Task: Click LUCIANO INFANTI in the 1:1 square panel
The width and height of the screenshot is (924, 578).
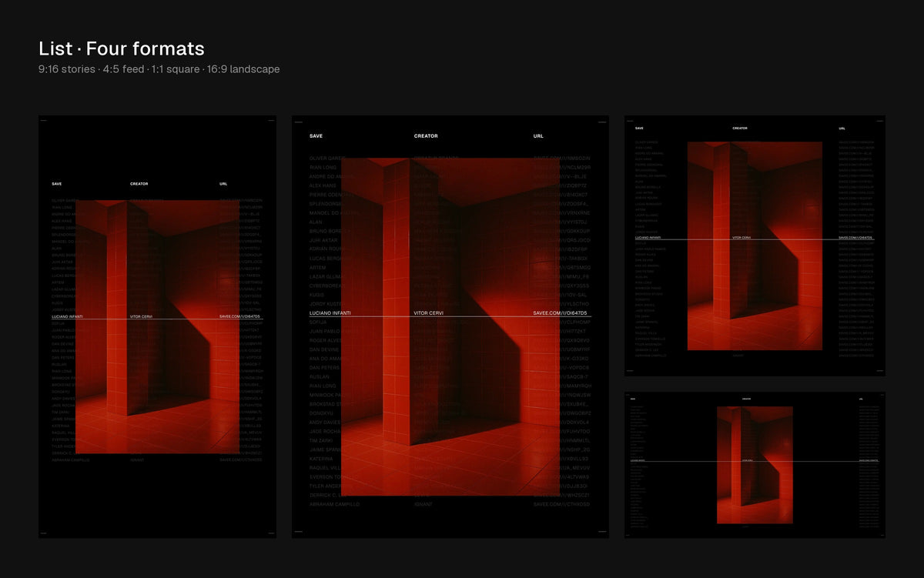Action: [x=648, y=238]
